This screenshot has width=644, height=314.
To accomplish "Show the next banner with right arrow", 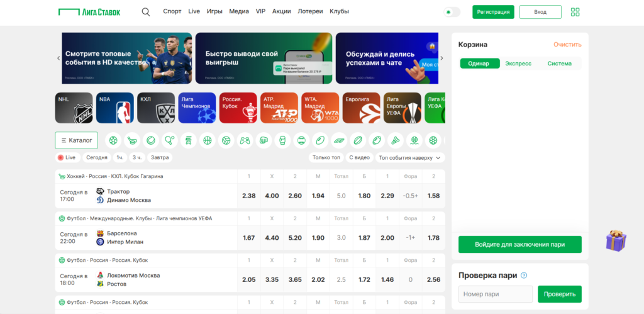I will 442,59.
